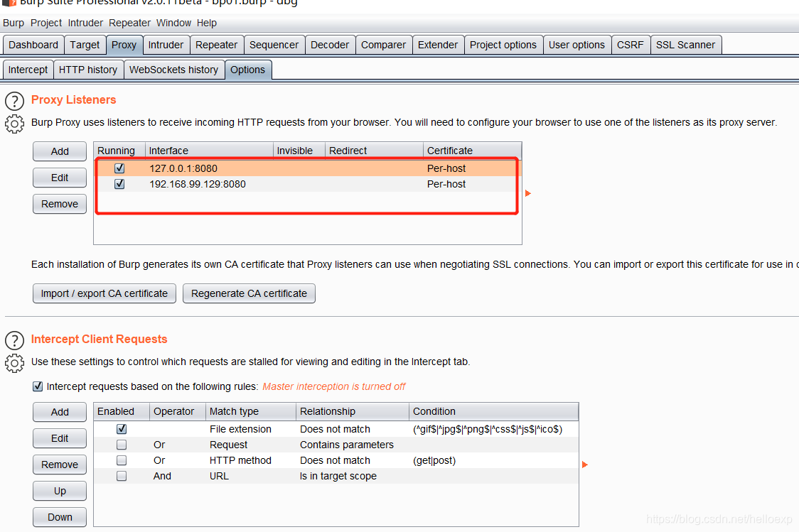The height and width of the screenshot is (532, 799).
Task: Enable the URL Is in target scope rule
Action: point(122,476)
